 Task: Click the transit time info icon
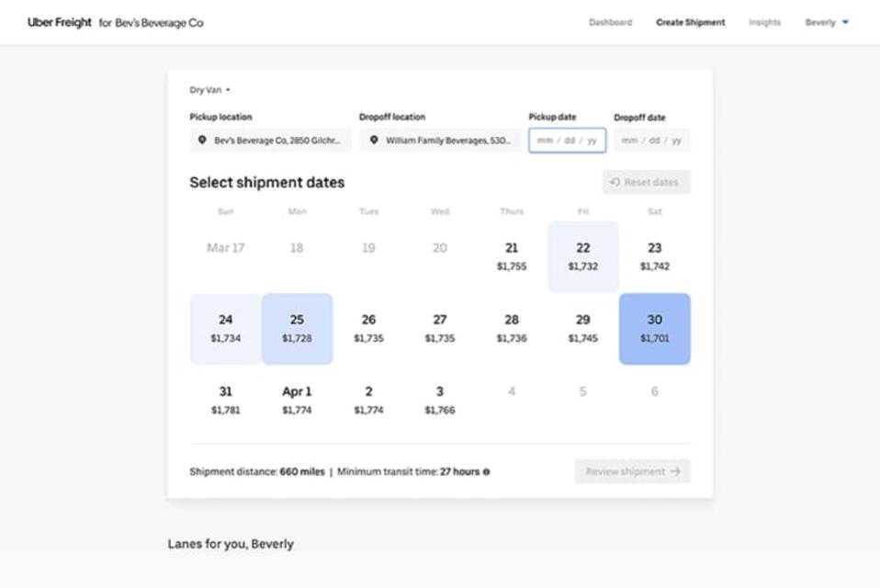point(487,472)
